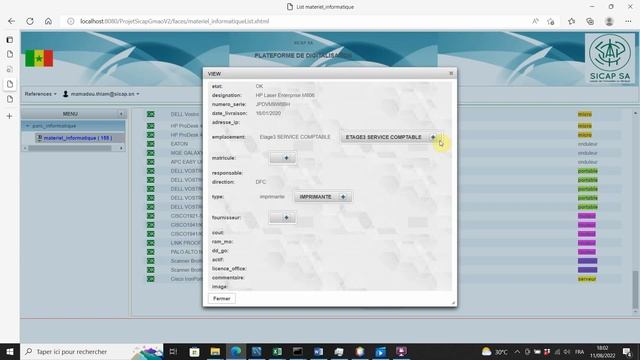This screenshot has width=640, height=360.
Task: Click the list's vertical scrollbar thumb
Action: point(635,290)
